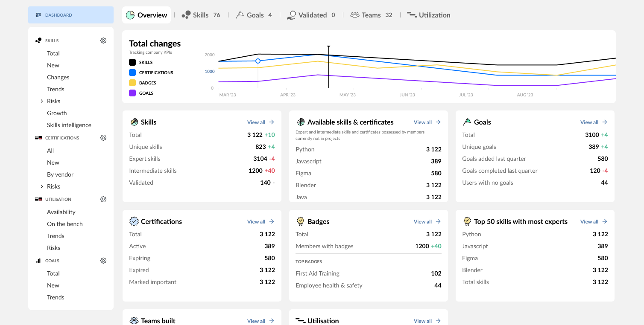This screenshot has width=644, height=325.
Task: Click the Badges card medal icon
Action: 301,221
